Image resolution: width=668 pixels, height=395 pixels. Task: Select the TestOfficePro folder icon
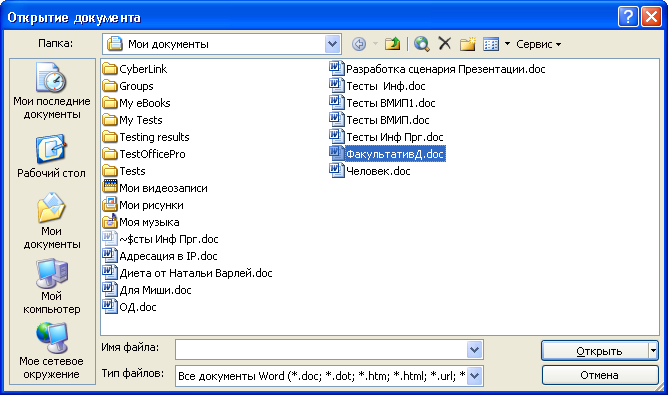[110, 154]
